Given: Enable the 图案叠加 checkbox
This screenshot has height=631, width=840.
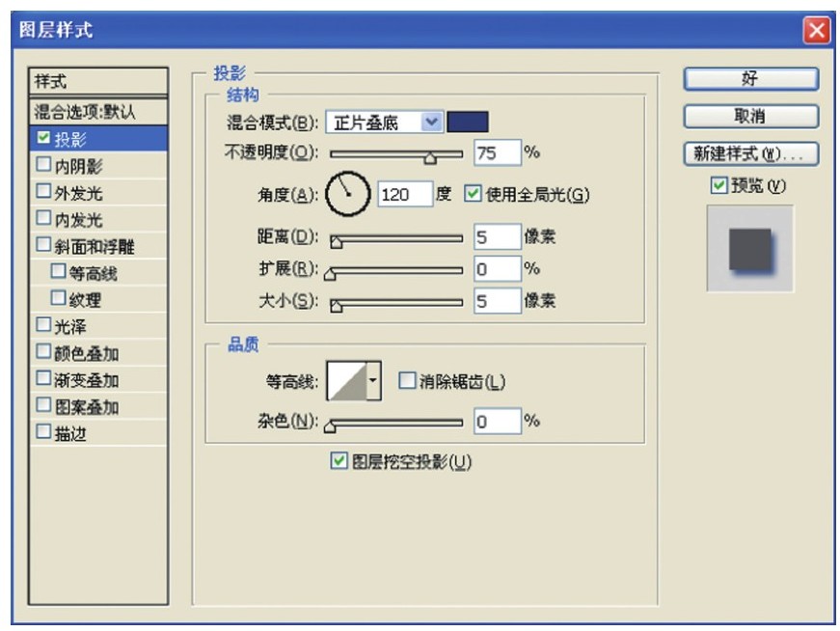Looking at the screenshot, I should (x=43, y=405).
